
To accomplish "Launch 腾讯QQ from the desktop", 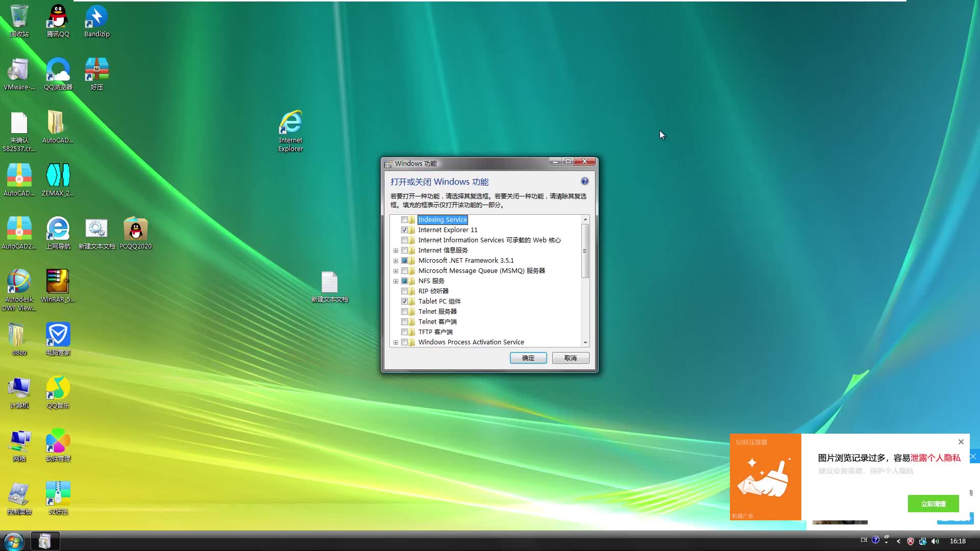I will tap(58, 15).
